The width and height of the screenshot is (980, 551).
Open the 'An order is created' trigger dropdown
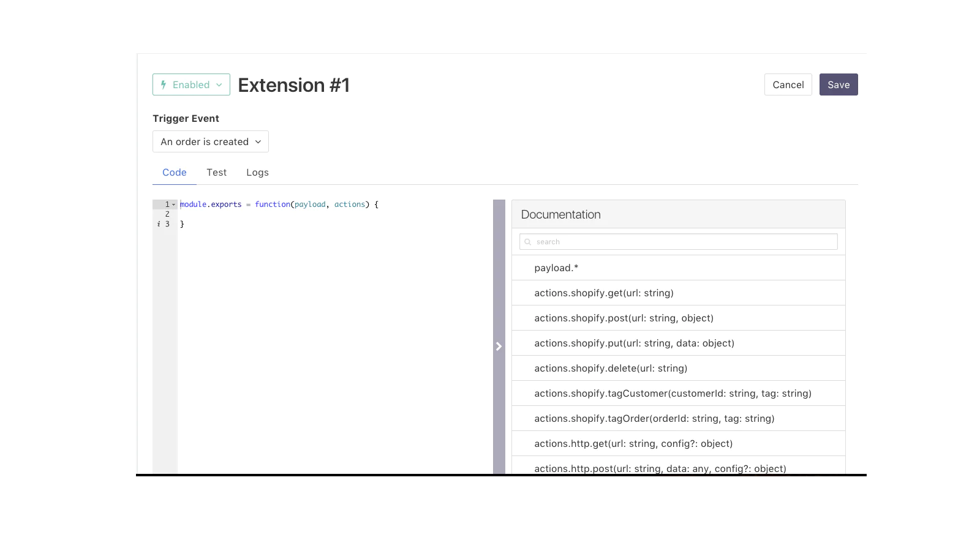pos(211,141)
